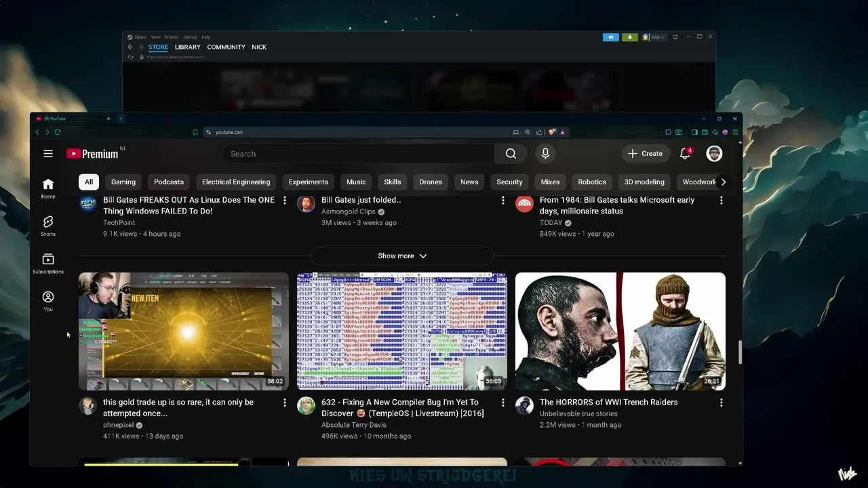
Task: Open the YouTube guide hamburger menu
Action: [48, 154]
